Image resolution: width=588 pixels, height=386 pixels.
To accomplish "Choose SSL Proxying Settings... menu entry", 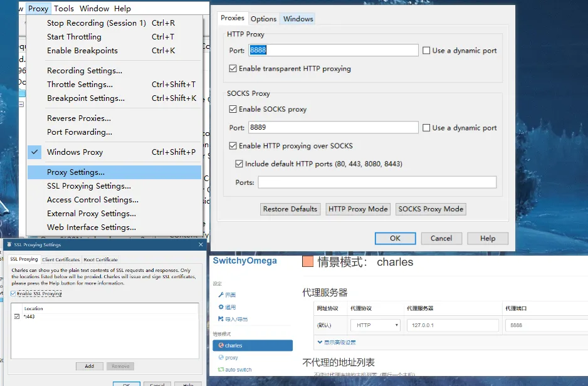I will [89, 186].
